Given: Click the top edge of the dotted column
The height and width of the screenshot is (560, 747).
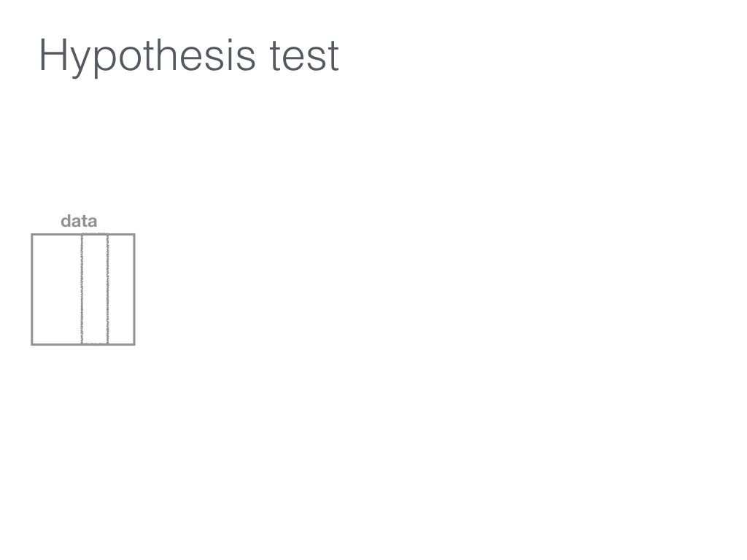Looking at the screenshot, I should tap(95, 234).
